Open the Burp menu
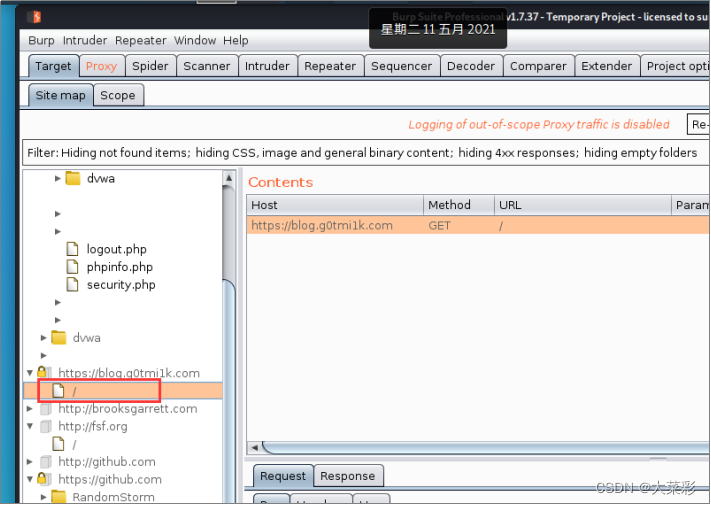711x505 pixels. click(41, 40)
